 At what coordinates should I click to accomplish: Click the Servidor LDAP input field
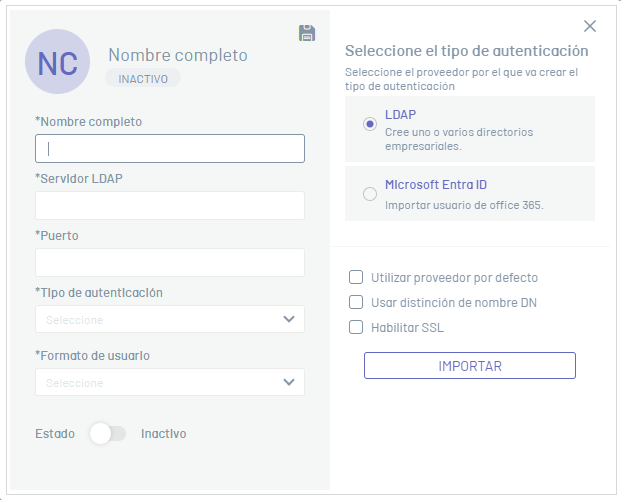pyautogui.click(x=170, y=206)
